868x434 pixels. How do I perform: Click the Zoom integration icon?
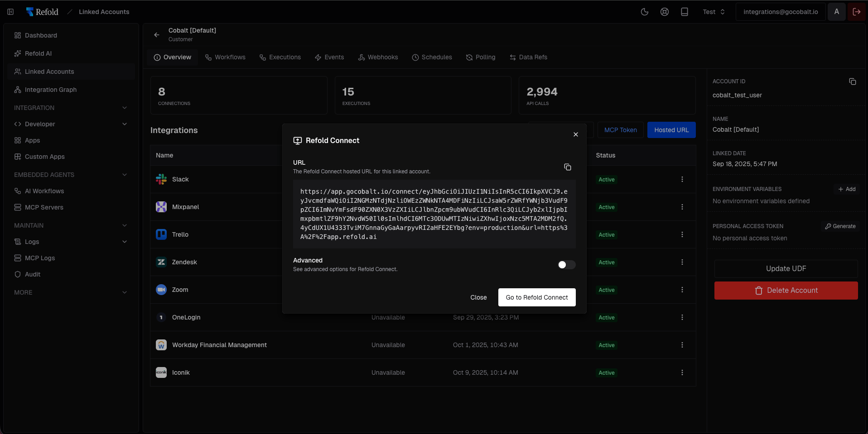pyautogui.click(x=161, y=290)
